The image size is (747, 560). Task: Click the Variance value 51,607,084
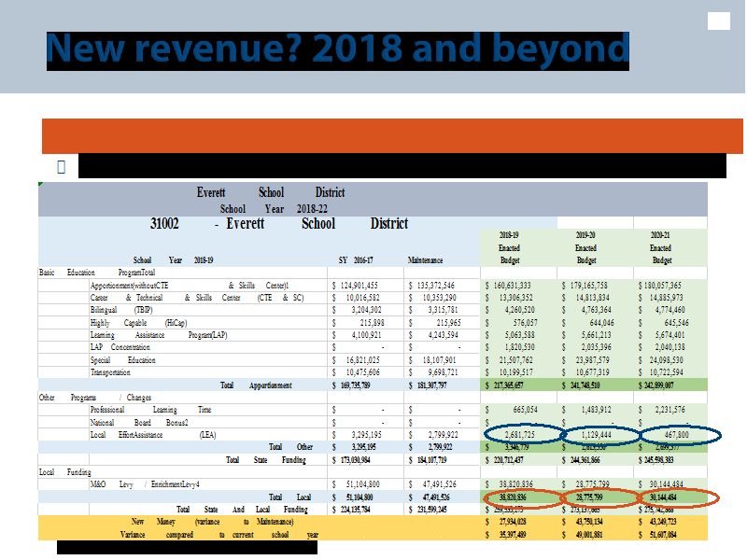point(663,535)
